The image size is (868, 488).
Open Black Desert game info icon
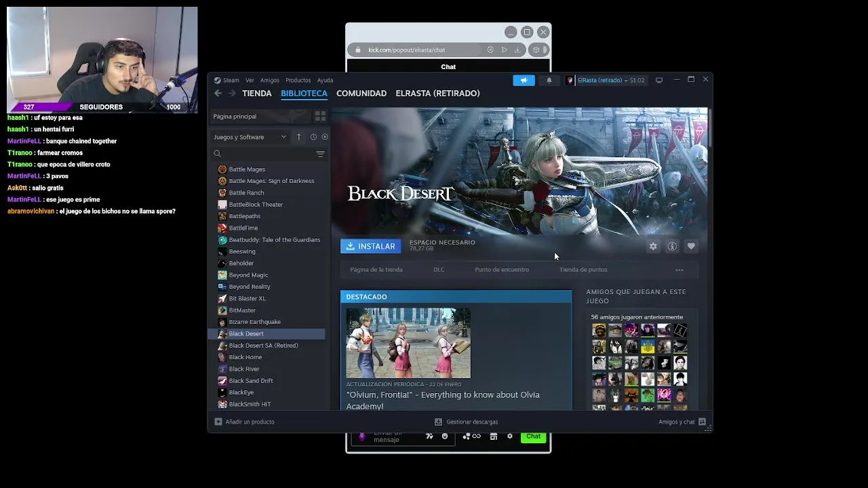click(x=672, y=247)
